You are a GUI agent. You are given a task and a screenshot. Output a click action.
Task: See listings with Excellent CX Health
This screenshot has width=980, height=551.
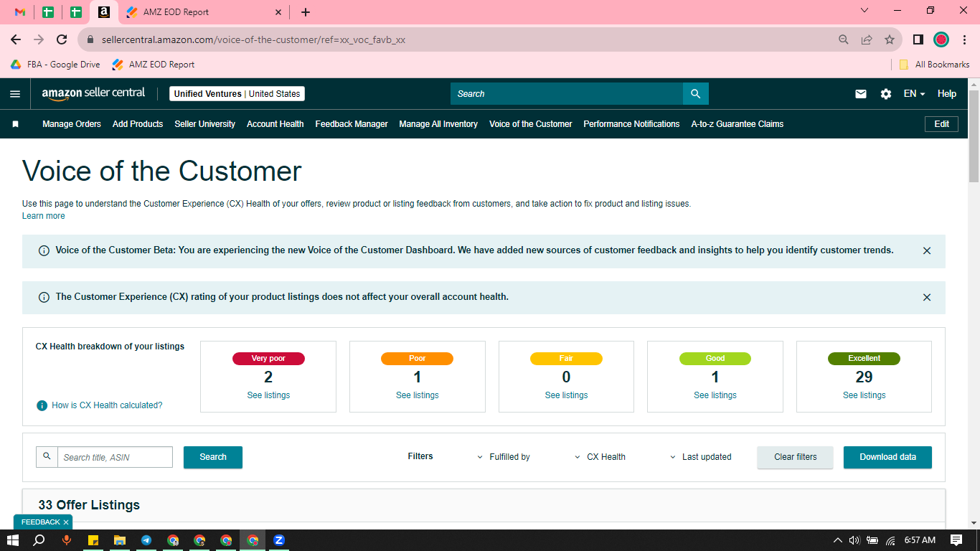coord(864,395)
